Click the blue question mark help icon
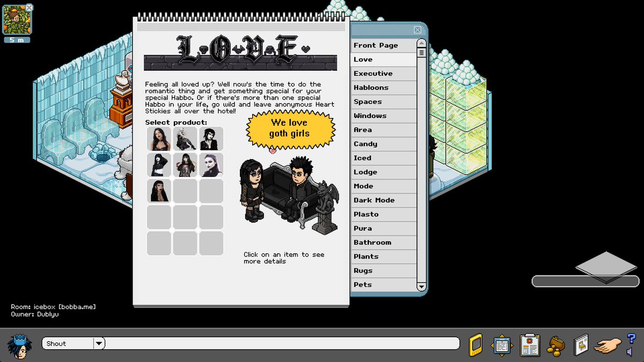This screenshot has height=362, width=644. pyautogui.click(x=631, y=338)
